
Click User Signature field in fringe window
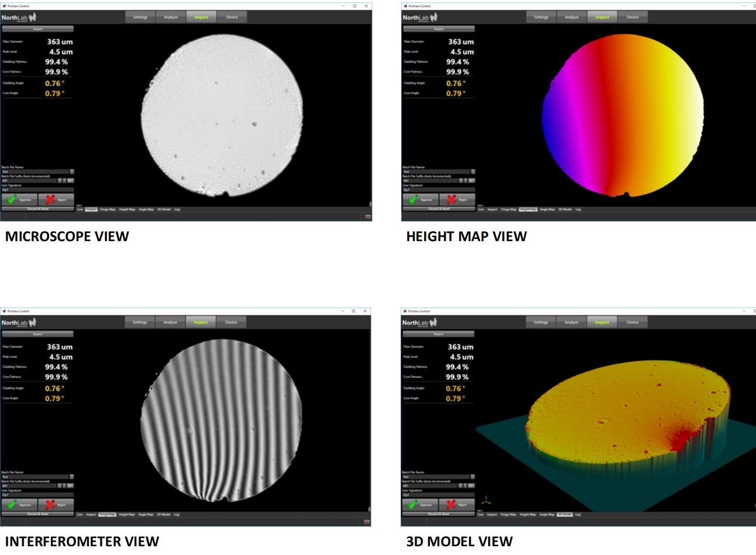[37, 495]
